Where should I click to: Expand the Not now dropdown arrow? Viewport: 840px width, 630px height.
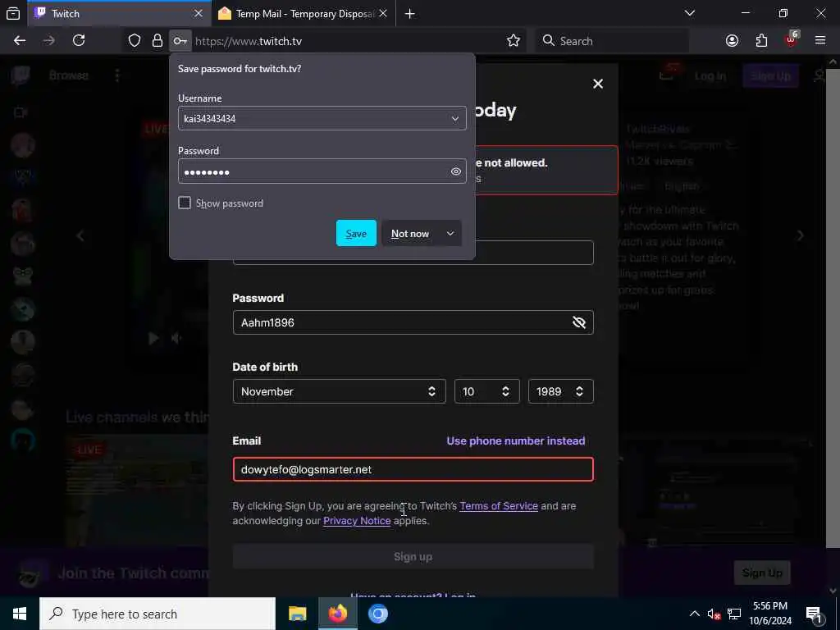click(450, 234)
